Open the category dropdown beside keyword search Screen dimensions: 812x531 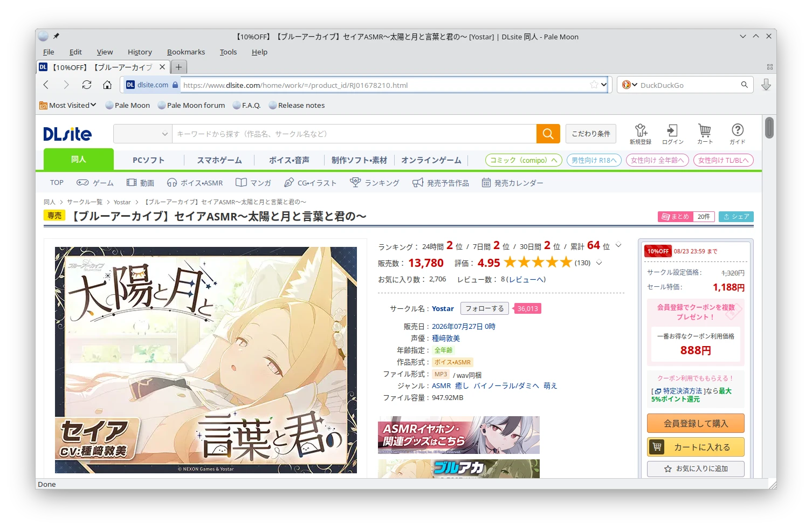pos(143,134)
